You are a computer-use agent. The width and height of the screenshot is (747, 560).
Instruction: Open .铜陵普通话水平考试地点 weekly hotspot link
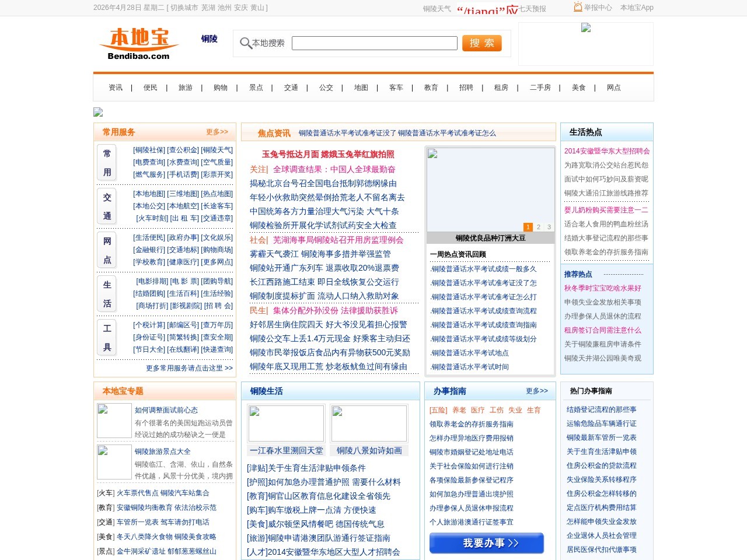point(470,353)
